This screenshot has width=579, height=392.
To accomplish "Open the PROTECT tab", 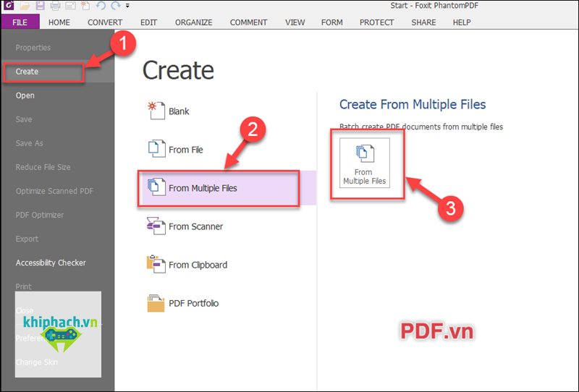I will click(x=376, y=22).
